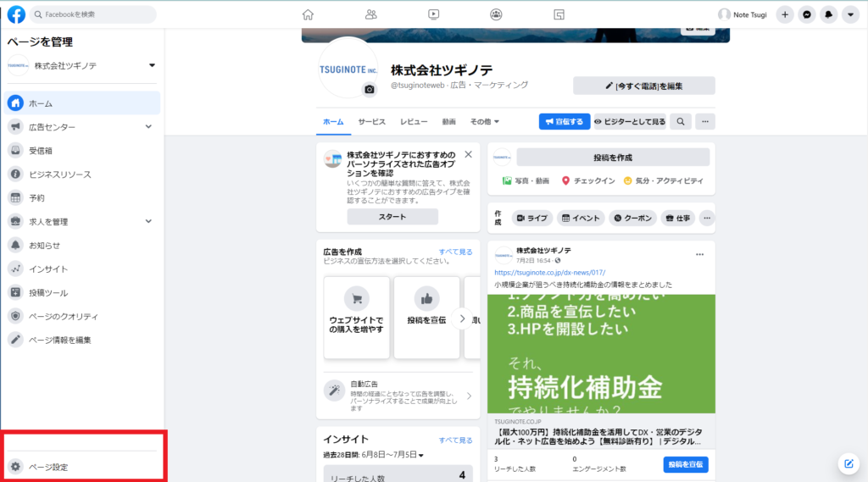Select ウェブサイトでの購入を増やす ad card
The width and height of the screenshot is (868, 482).
coord(357,317)
